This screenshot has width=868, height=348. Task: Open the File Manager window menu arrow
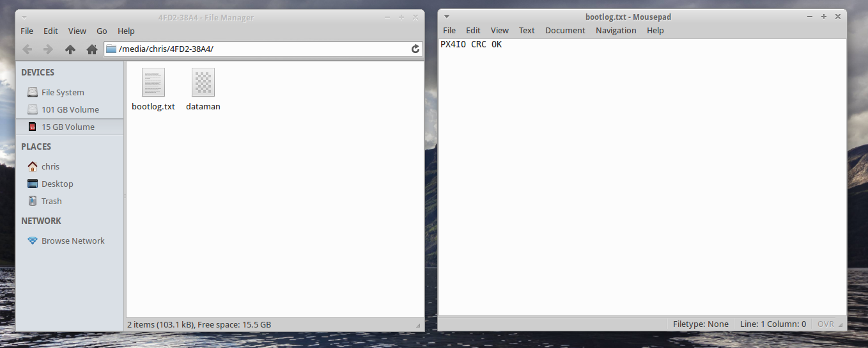24,17
